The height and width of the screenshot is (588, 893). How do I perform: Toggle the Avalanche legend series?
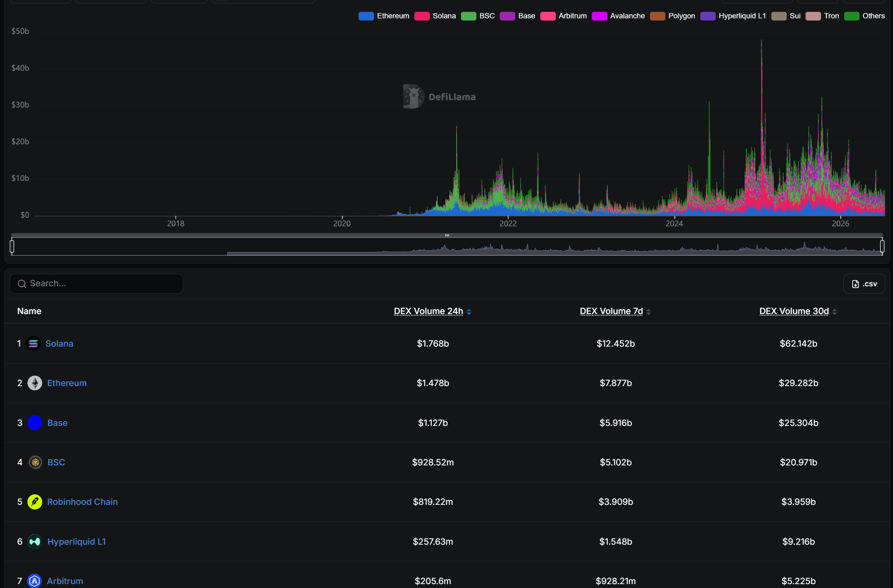click(x=618, y=16)
